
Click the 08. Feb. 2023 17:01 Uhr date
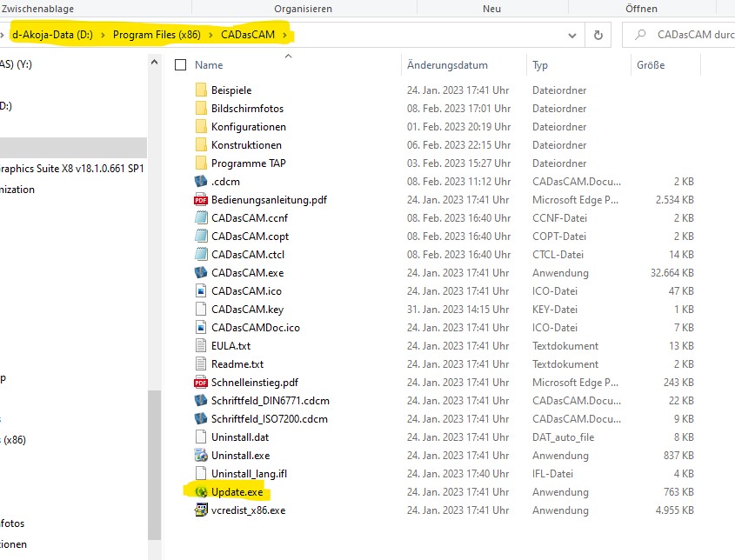[458, 108]
